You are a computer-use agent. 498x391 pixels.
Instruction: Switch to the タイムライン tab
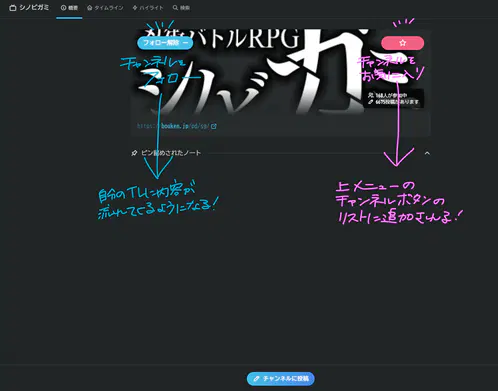[105, 8]
